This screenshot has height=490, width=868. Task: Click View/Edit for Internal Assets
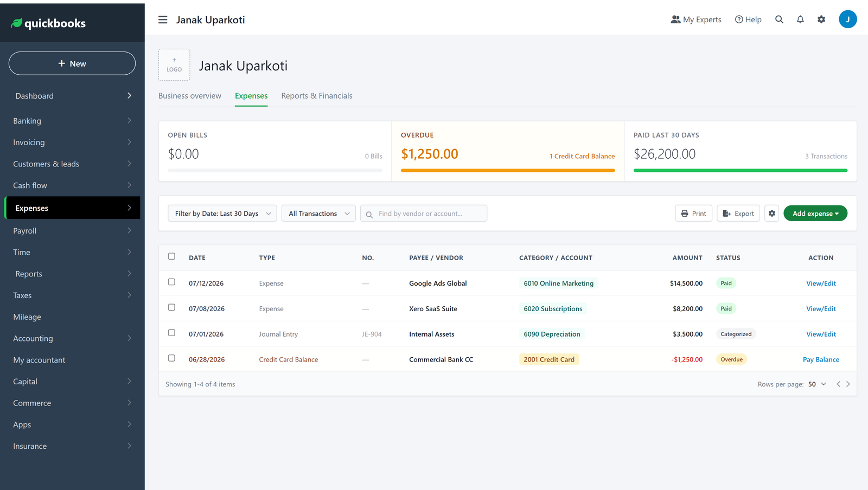pos(821,334)
